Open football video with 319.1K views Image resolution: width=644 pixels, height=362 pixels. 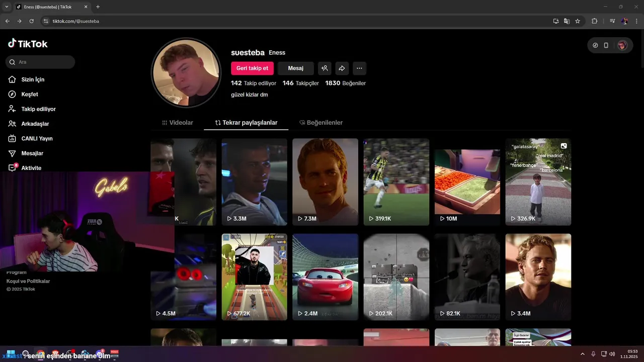coord(396,182)
